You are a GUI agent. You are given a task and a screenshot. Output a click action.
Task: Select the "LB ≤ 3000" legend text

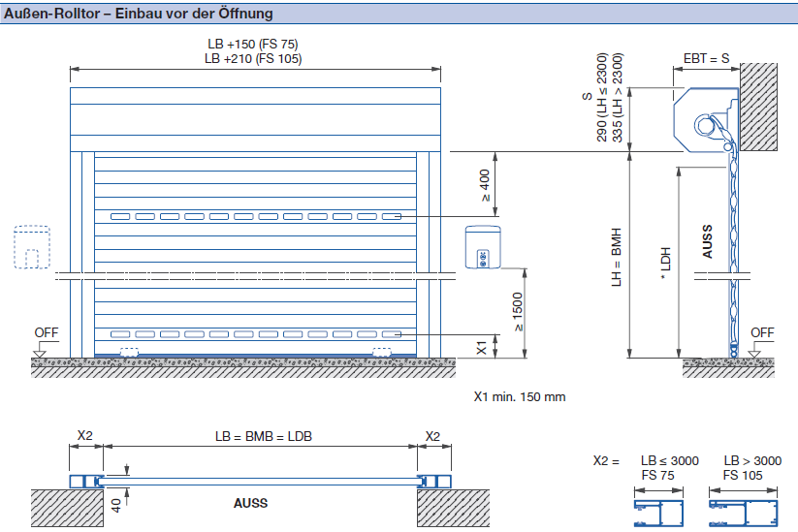670,461
